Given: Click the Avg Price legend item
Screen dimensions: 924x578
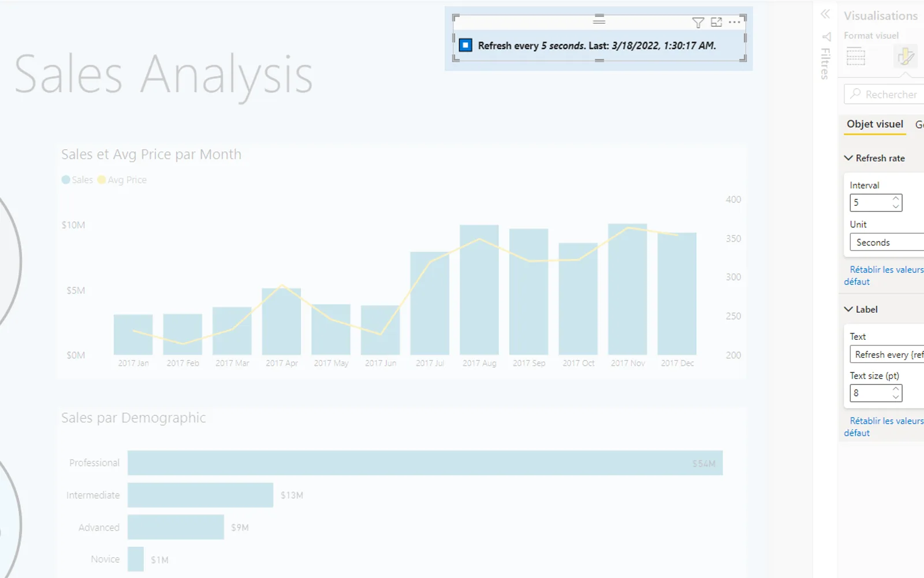Looking at the screenshot, I should tap(122, 180).
